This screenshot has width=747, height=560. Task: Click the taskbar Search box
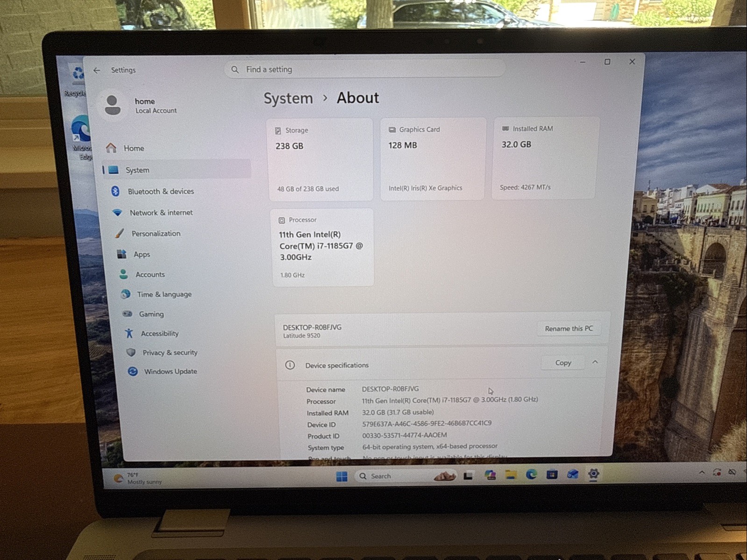(x=405, y=476)
